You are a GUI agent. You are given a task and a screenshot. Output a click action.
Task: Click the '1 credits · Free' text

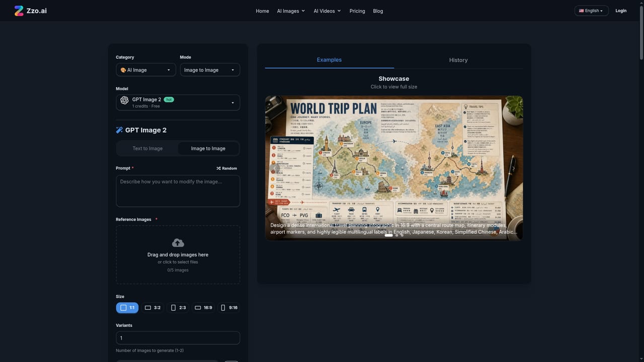point(146,106)
